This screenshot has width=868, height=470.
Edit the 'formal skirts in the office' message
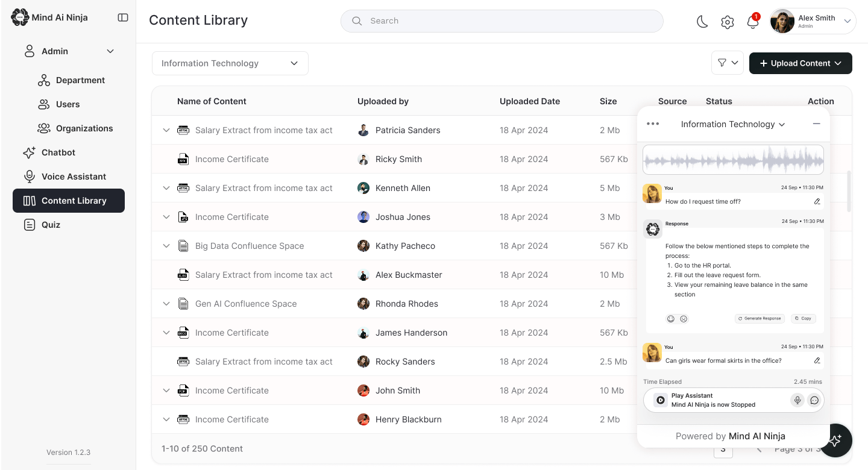[x=817, y=360]
